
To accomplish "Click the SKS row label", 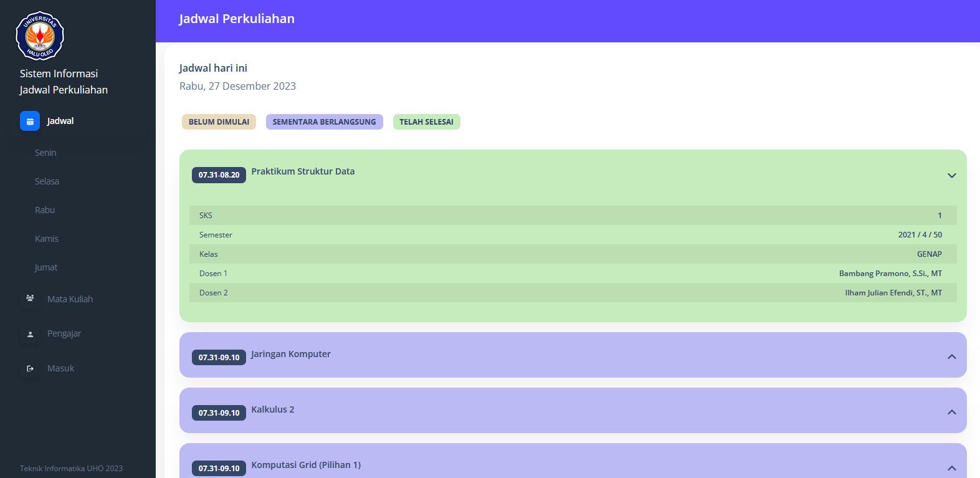I will point(206,216).
